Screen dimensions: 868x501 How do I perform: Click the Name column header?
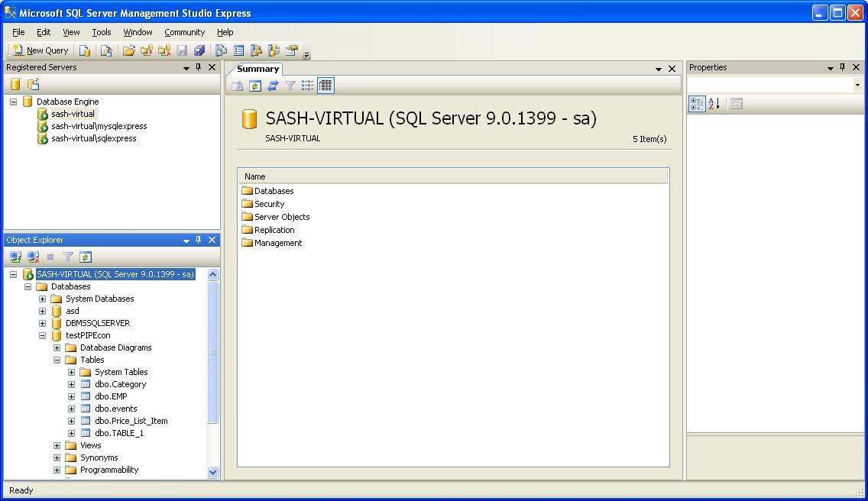(453, 176)
